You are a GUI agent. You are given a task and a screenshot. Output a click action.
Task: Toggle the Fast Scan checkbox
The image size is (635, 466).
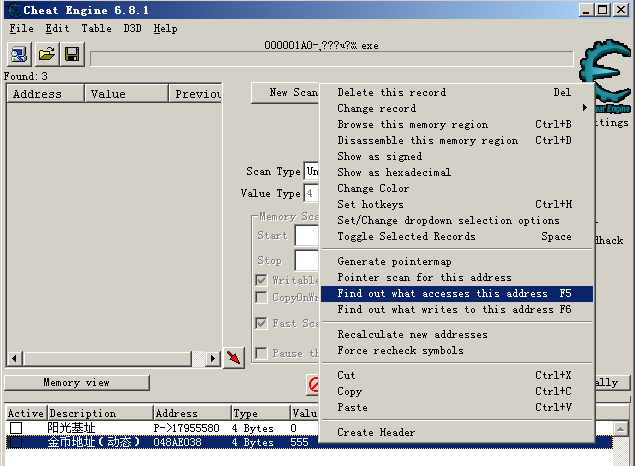(261, 323)
